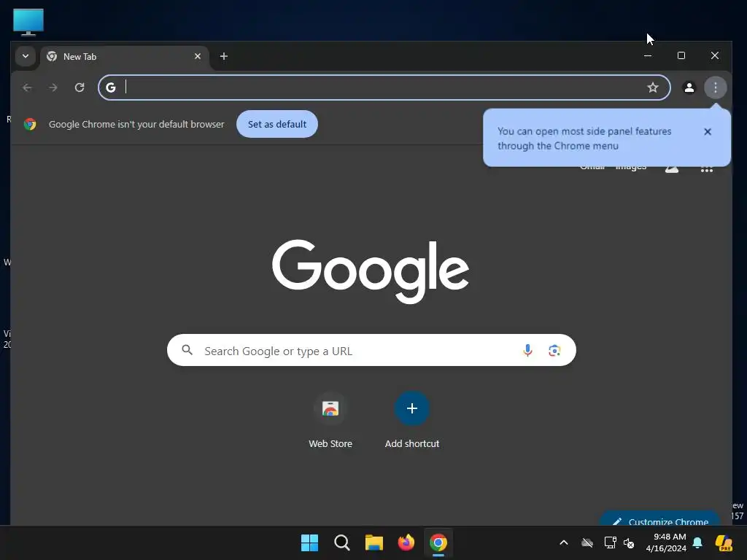This screenshot has height=560, width=747.
Task: Open the Web Store shortcut
Action: [x=330, y=420]
